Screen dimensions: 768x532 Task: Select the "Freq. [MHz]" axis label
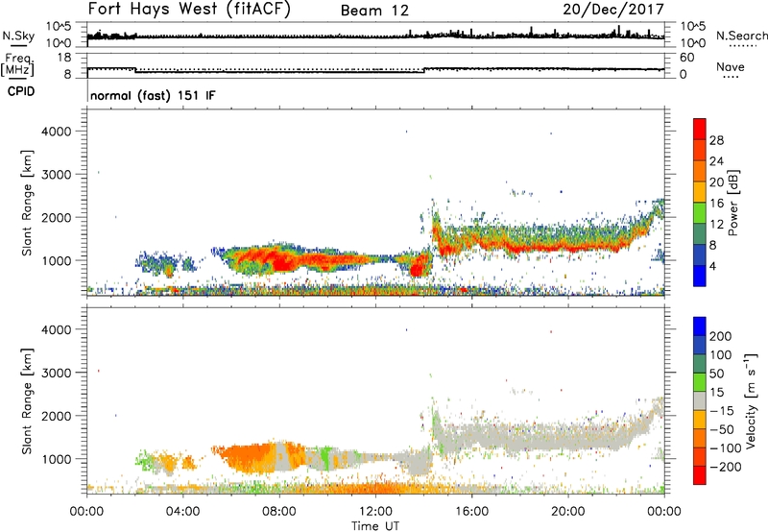[x=17, y=64]
